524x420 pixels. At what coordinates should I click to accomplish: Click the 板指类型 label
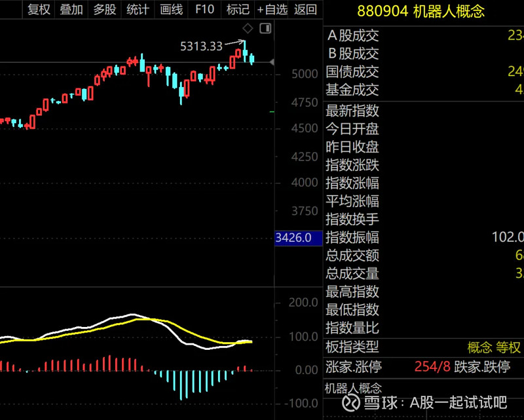point(352,347)
